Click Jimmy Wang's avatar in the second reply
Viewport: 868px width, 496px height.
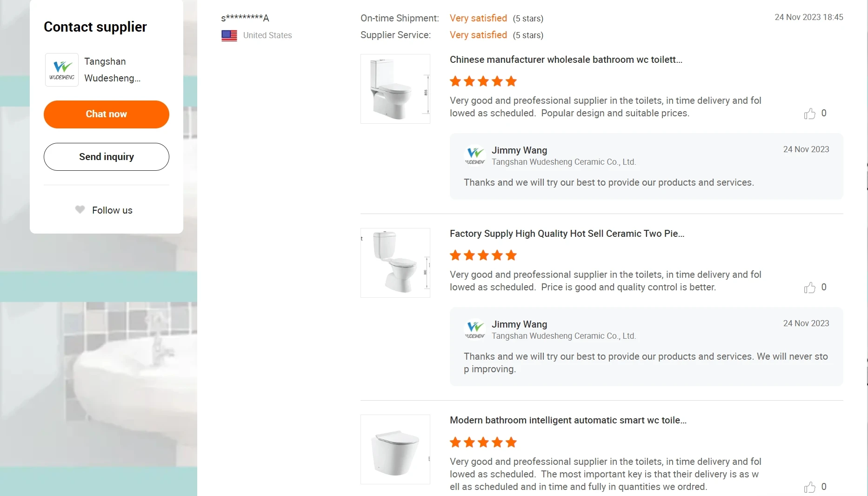pos(475,329)
